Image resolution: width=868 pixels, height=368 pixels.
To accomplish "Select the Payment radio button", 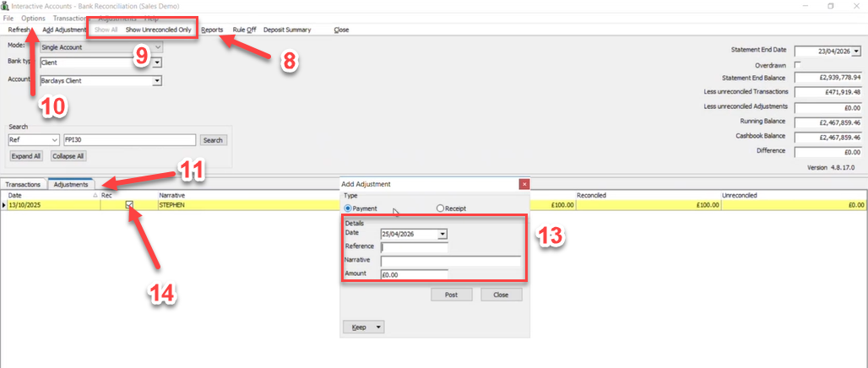I will (348, 208).
